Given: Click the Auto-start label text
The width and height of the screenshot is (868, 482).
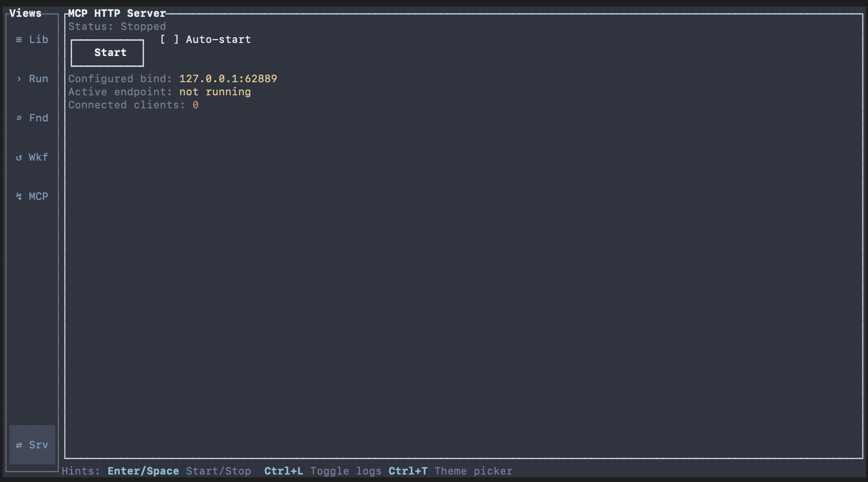Looking at the screenshot, I should coord(218,40).
